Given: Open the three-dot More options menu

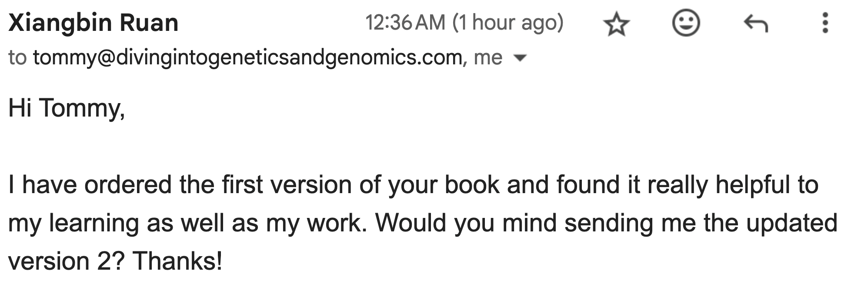Looking at the screenshot, I should (x=825, y=23).
